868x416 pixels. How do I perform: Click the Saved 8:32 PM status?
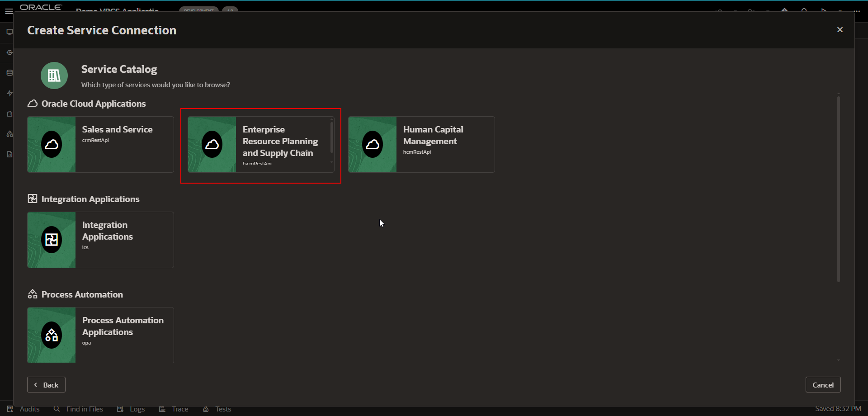pyautogui.click(x=838, y=409)
